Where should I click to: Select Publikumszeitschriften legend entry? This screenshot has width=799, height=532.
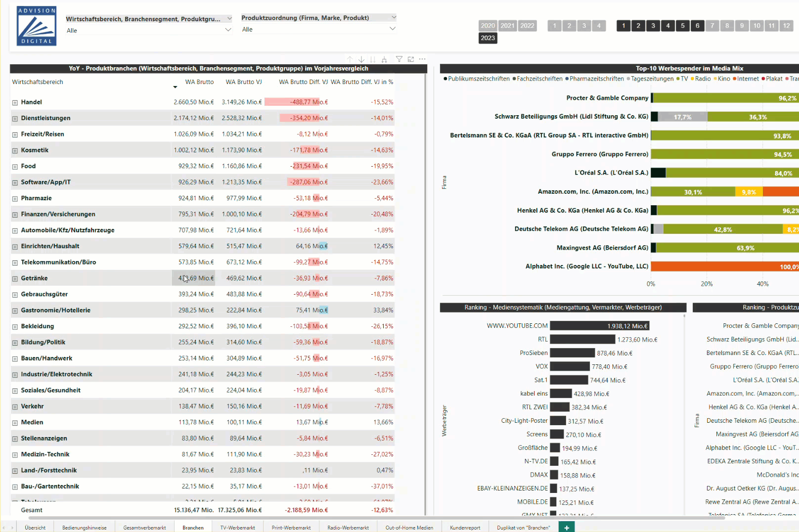477,79
